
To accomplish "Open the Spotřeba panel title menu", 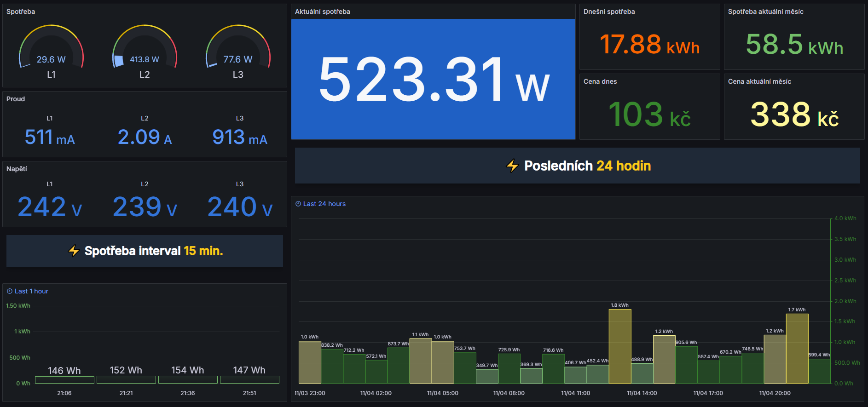I will 21,11.
